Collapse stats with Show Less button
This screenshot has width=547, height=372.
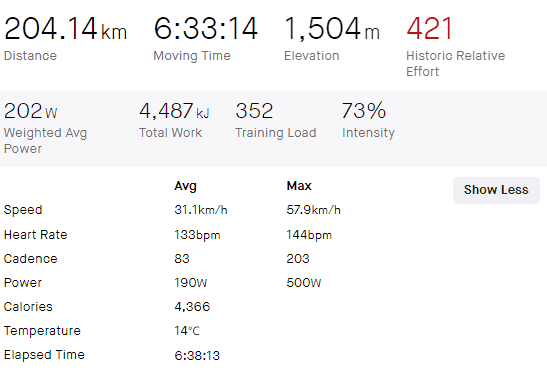(496, 190)
